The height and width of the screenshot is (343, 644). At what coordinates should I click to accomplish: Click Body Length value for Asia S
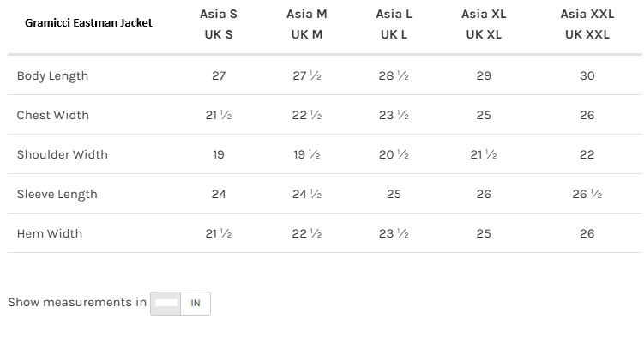tap(219, 75)
